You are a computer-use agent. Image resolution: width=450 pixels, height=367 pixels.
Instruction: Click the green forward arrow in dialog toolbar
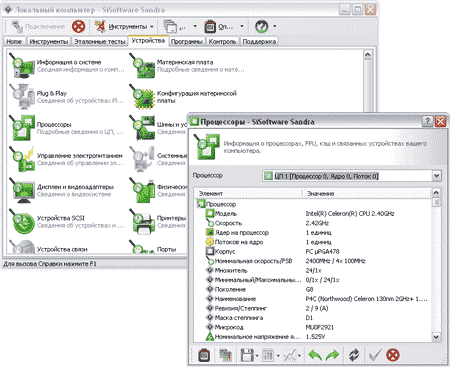coord(332,355)
